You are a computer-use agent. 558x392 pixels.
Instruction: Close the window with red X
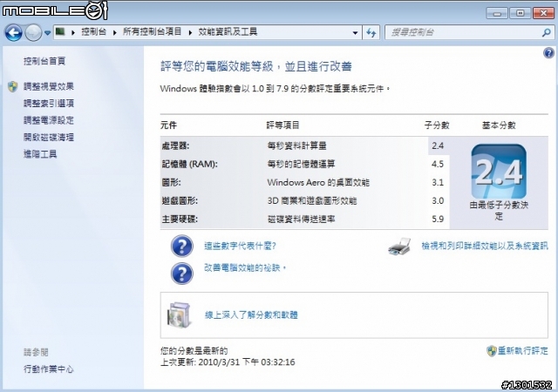coord(543,14)
